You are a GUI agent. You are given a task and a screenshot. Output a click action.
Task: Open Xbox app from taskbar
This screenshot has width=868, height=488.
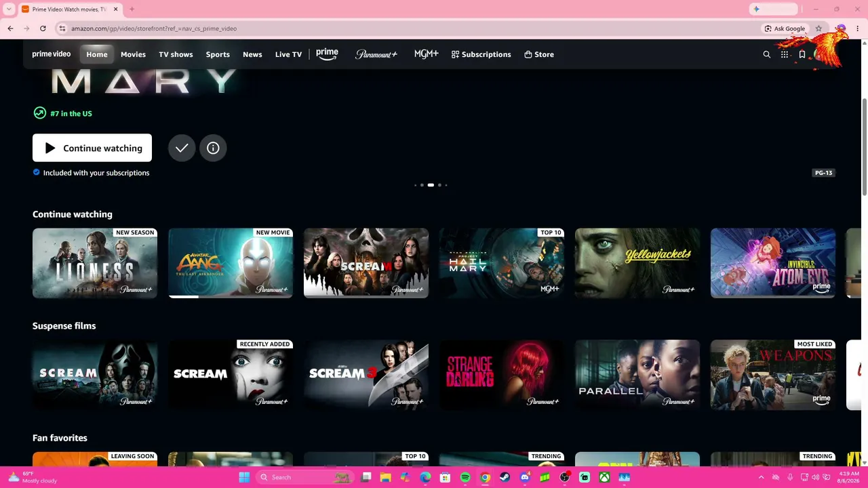tap(604, 477)
